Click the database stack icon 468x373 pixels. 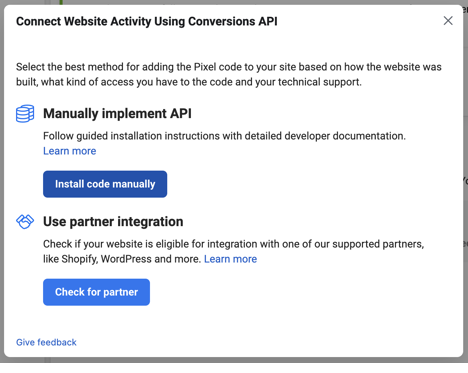click(25, 113)
